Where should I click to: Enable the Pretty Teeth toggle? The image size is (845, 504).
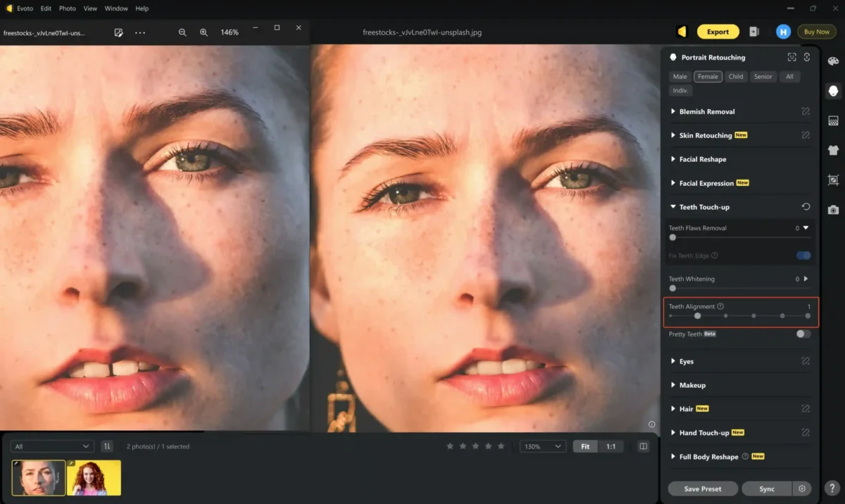(803, 334)
